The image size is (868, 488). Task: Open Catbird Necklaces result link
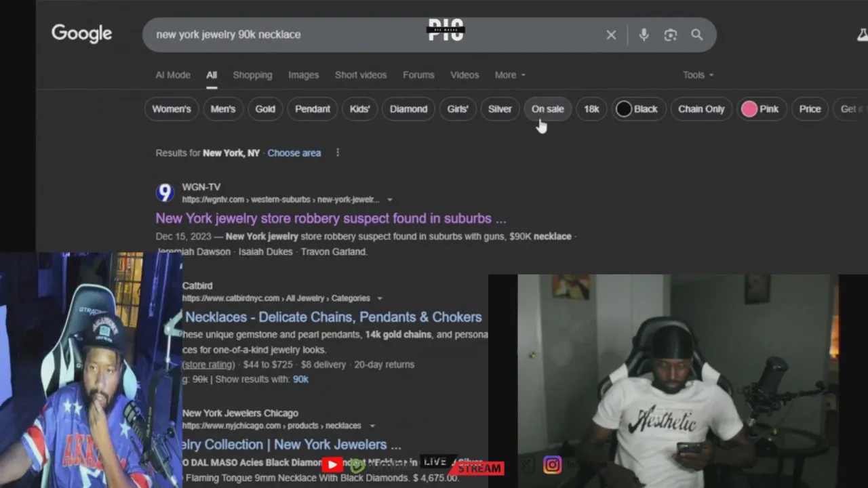334,317
